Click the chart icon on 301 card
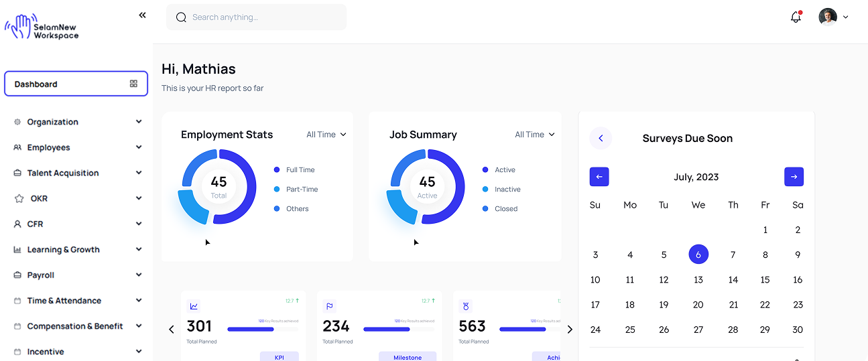Viewport: 868px width, 361px height. (x=194, y=306)
